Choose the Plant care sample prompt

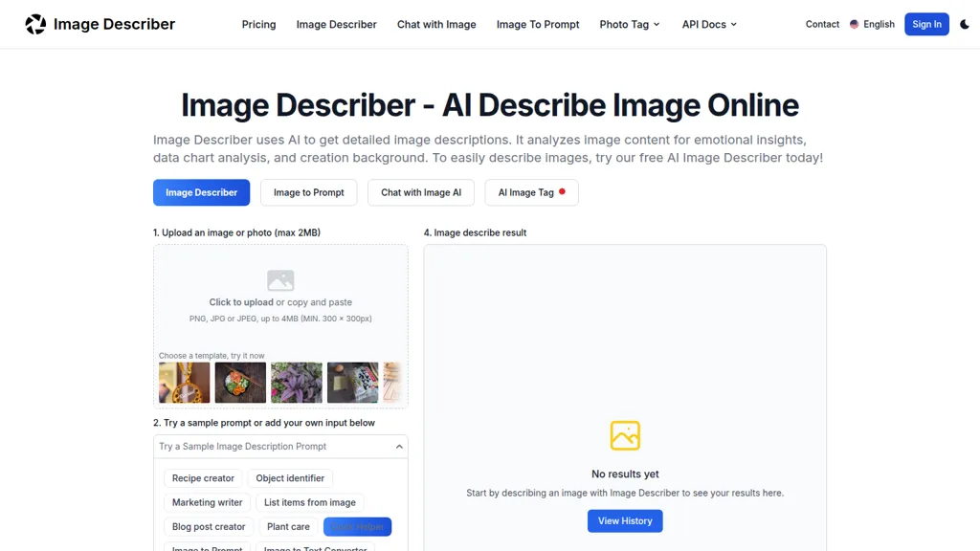288,527
